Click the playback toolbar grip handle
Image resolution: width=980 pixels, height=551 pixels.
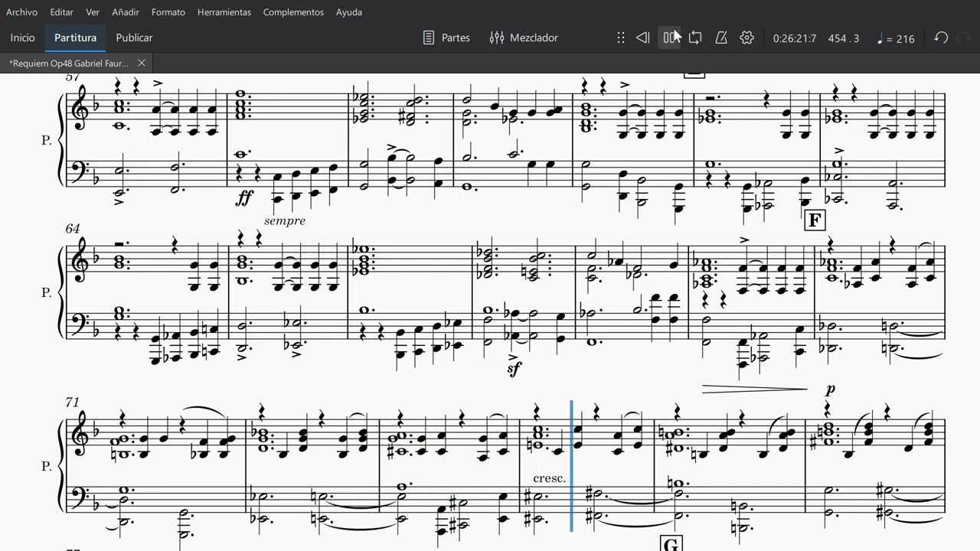pyautogui.click(x=621, y=37)
